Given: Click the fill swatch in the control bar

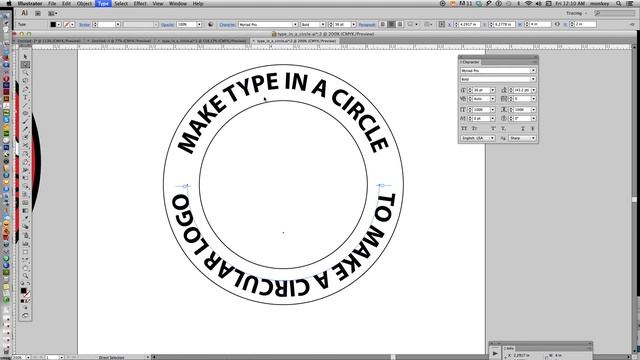Looking at the screenshot, I should point(53,24).
